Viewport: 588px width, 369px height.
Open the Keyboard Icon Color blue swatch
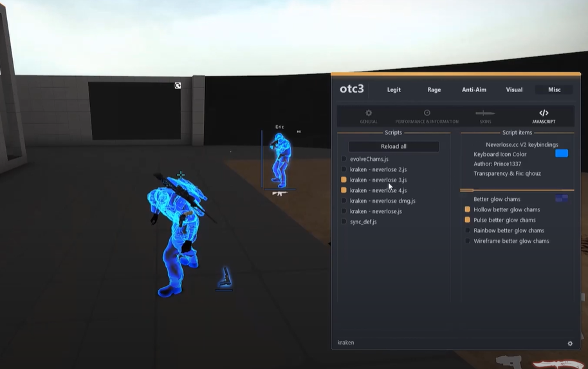(562, 153)
